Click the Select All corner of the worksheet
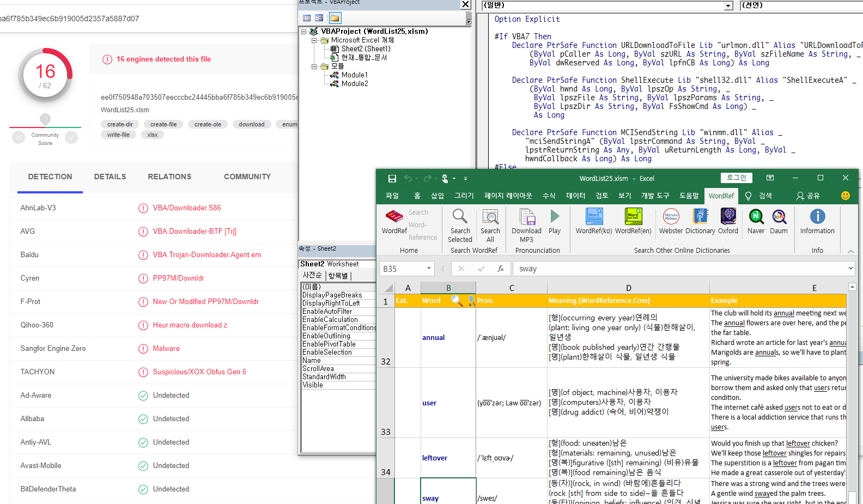863x504 pixels. tap(386, 288)
